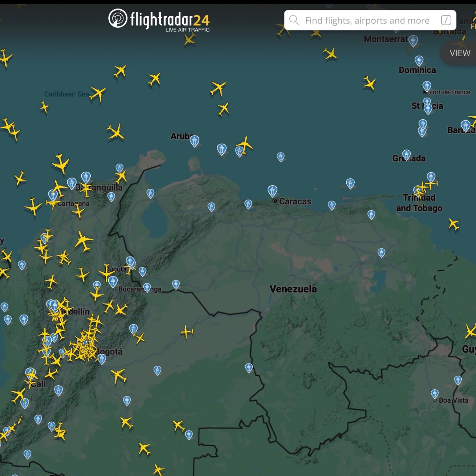
Task: Select the aircraft east of Trinidad and Tobago
Action: point(454,224)
